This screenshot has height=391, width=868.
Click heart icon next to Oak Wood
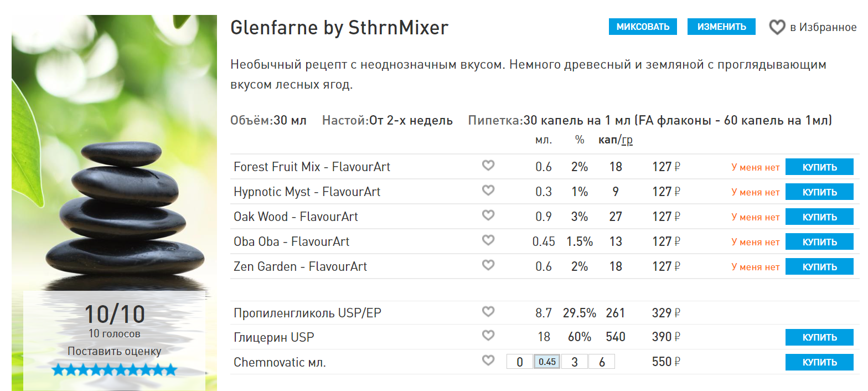point(488,215)
